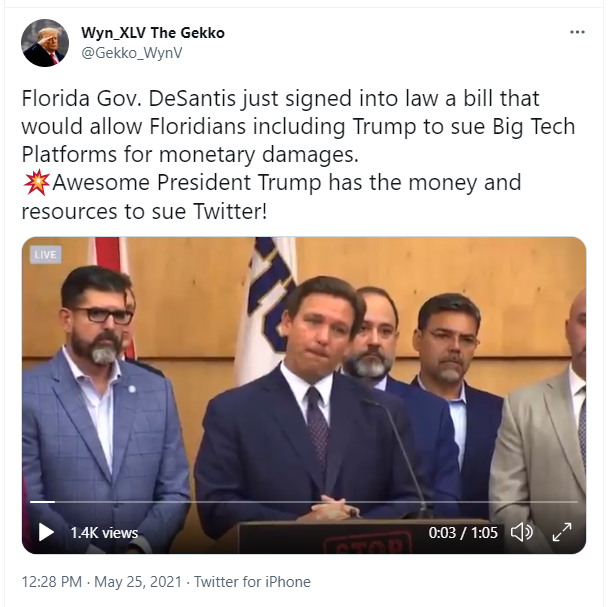This screenshot has height=607, width=609.
Task: Click the 0:03 / 1:05 time display
Action: [x=463, y=533]
